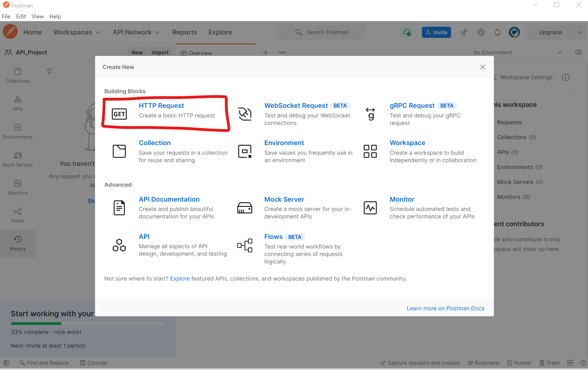Click the Collection folder icon in dialog

coord(119,151)
